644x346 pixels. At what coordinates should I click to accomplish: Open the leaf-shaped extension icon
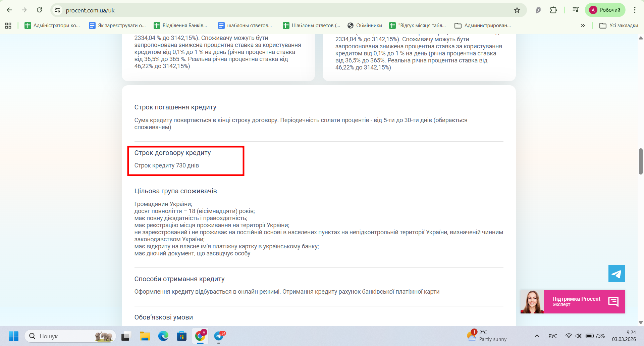tap(538, 10)
